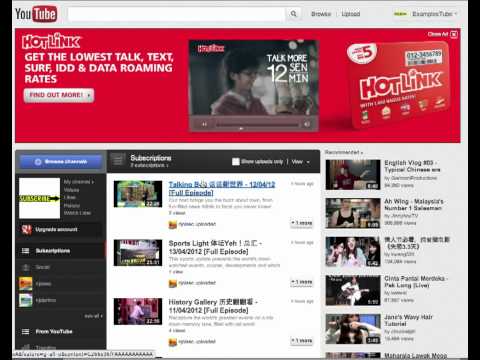Open Jane's Wavy Hair Tutorial thumbnail
This screenshot has height=360, width=480.
pos(353,329)
